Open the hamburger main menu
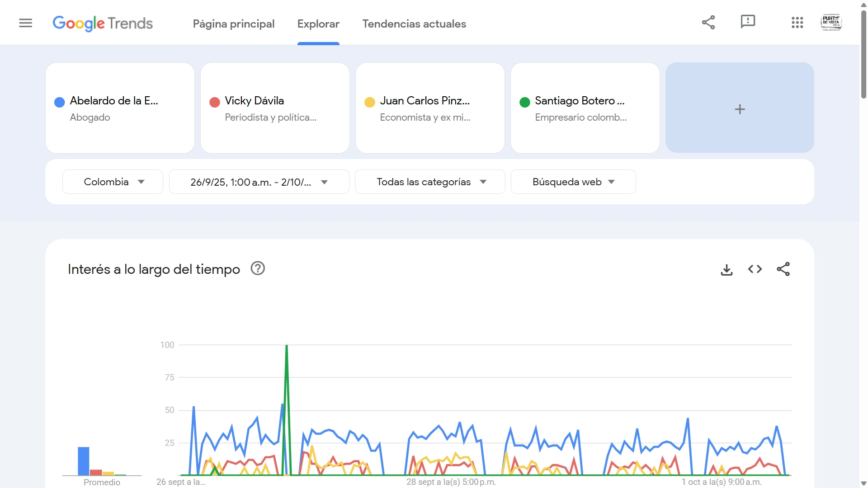The width and height of the screenshot is (868, 488). click(26, 23)
